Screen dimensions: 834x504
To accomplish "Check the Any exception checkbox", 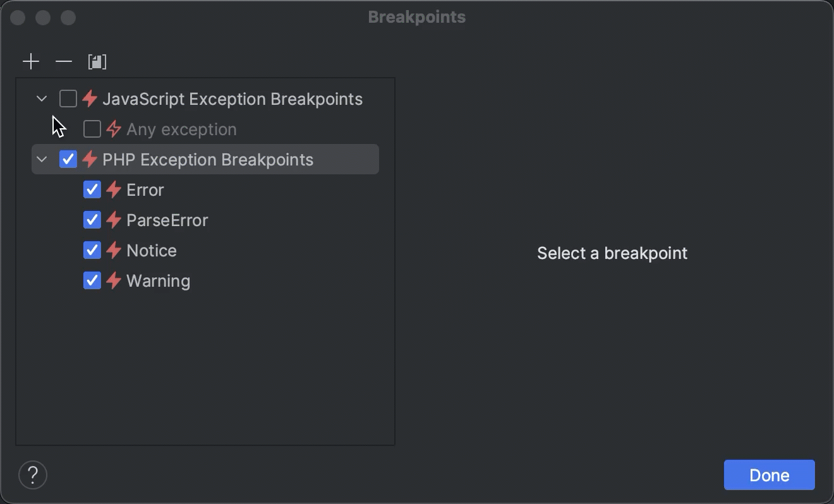I will 92,129.
